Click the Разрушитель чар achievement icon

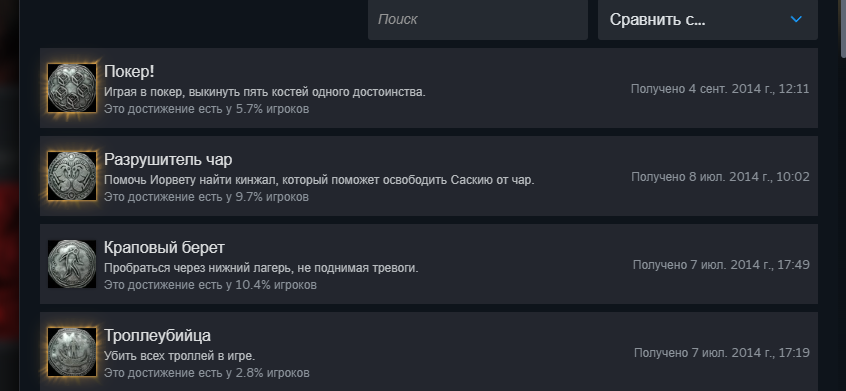click(72, 176)
